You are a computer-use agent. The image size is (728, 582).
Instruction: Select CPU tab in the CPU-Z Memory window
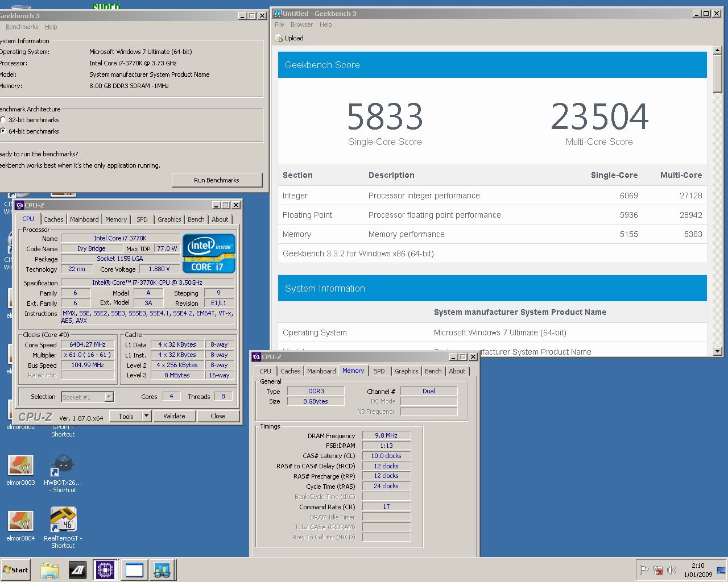[266, 371]
